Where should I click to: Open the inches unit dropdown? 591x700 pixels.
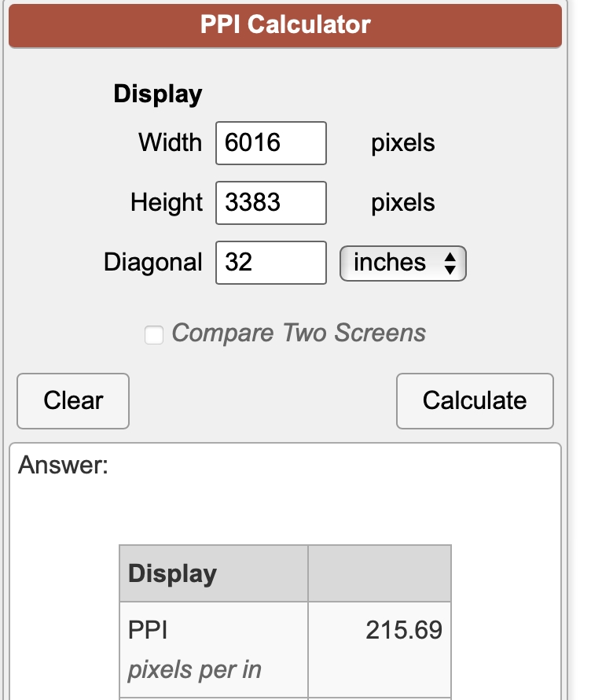(x=402, y=263)
